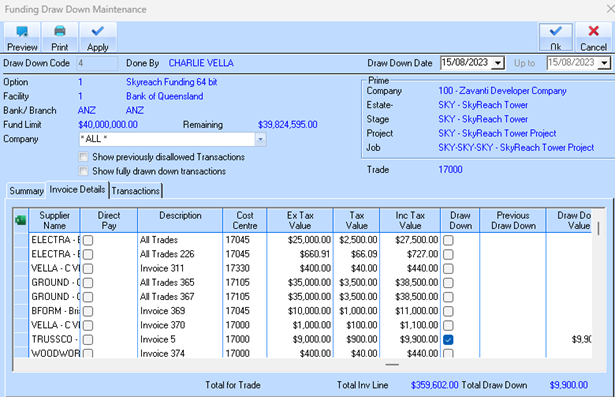615x397 pixels.
Task: Switch to the Transactions tab
Action: [x=135, y=191]
